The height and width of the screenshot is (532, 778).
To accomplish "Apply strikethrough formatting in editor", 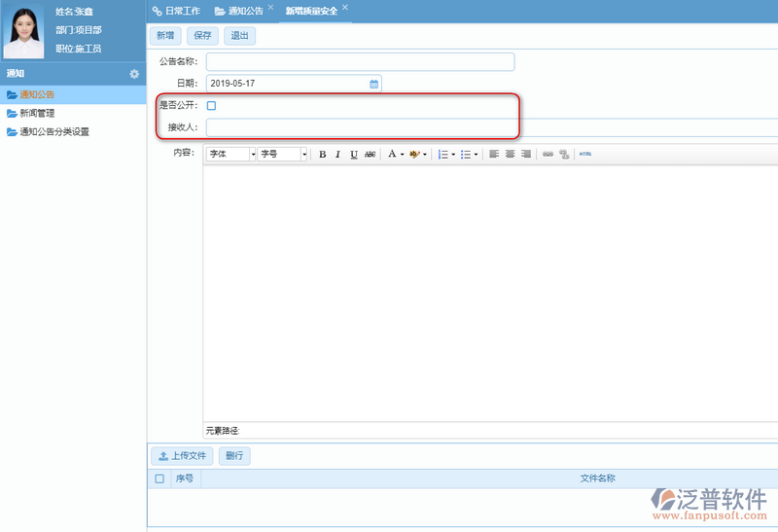I will pyautogui.click(x=371, y=155).
